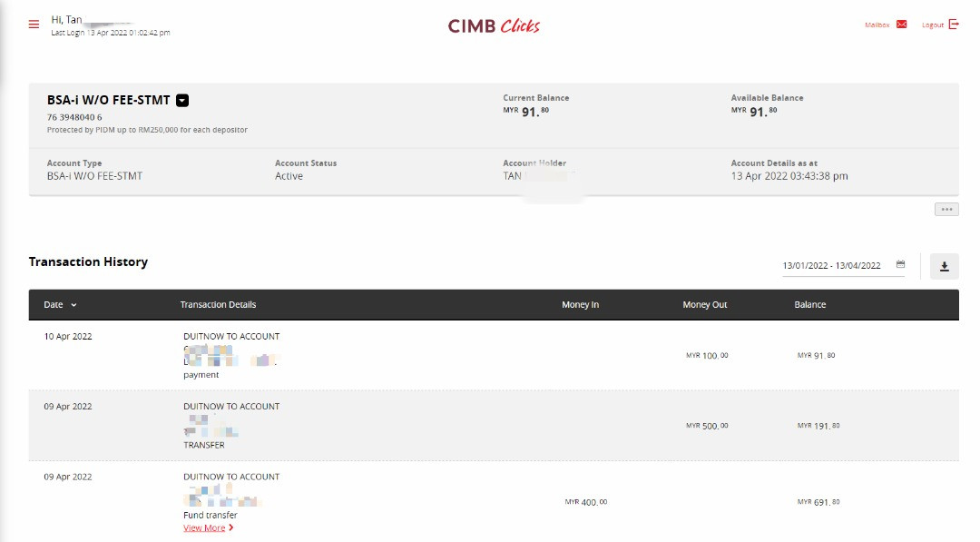Image resolution: width=980 pixels, height=542 pixels.
Task: Select the 09 Apr 2022 TRANSFER transaction row
Action: (x=493, y=425)
